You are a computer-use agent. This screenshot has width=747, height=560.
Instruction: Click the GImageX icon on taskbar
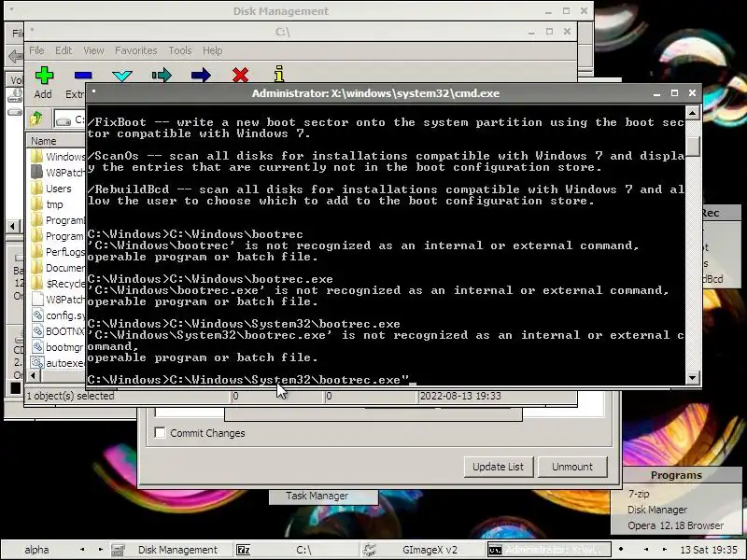(x=369, y=550)
